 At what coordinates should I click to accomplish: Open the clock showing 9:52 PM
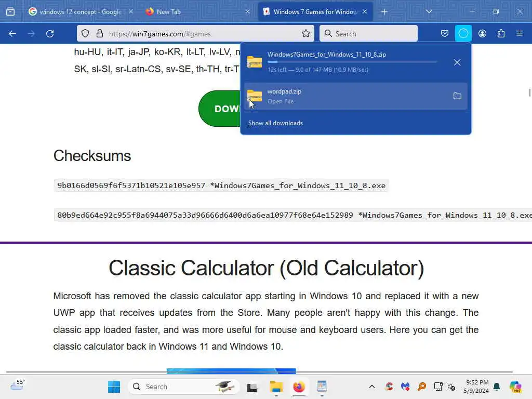(x=476, y=387)
